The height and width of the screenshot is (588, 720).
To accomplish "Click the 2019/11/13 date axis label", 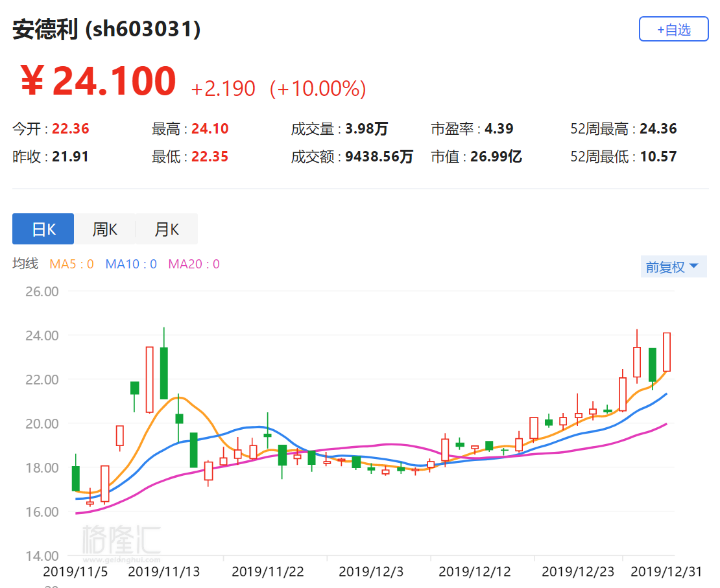I will tap(164, 572).
